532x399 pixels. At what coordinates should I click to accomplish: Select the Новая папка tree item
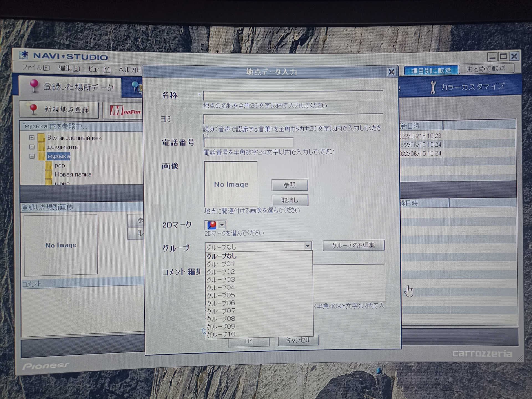73,174
